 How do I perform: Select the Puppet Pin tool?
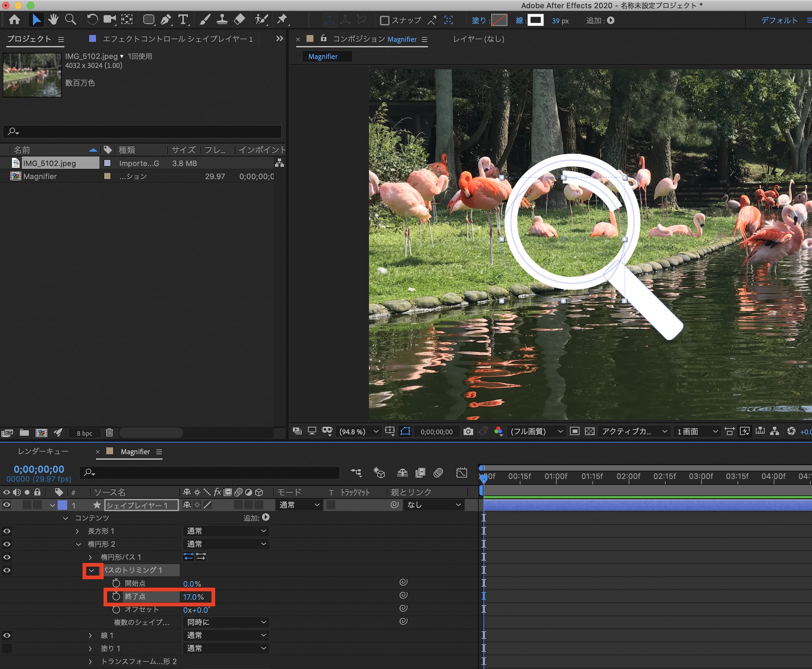[x=282, y=19]
